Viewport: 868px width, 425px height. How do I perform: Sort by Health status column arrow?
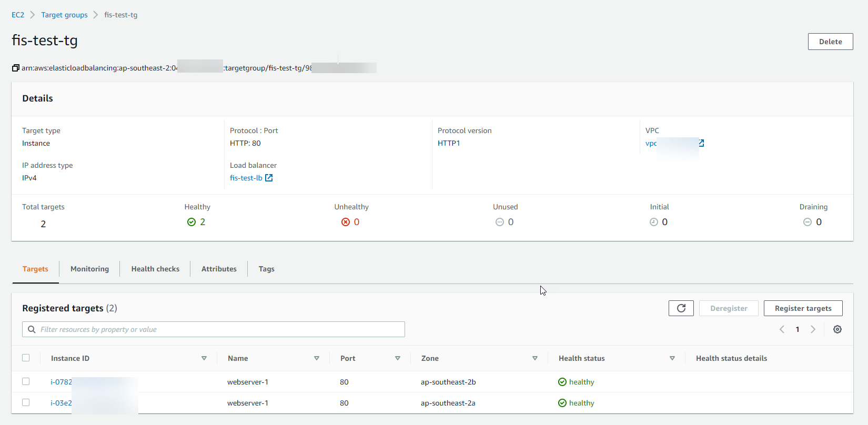(672, 358)
